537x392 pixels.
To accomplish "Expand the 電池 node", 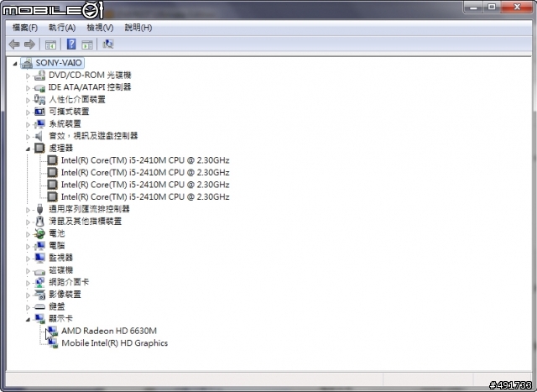I will click(x=28, y=234).
